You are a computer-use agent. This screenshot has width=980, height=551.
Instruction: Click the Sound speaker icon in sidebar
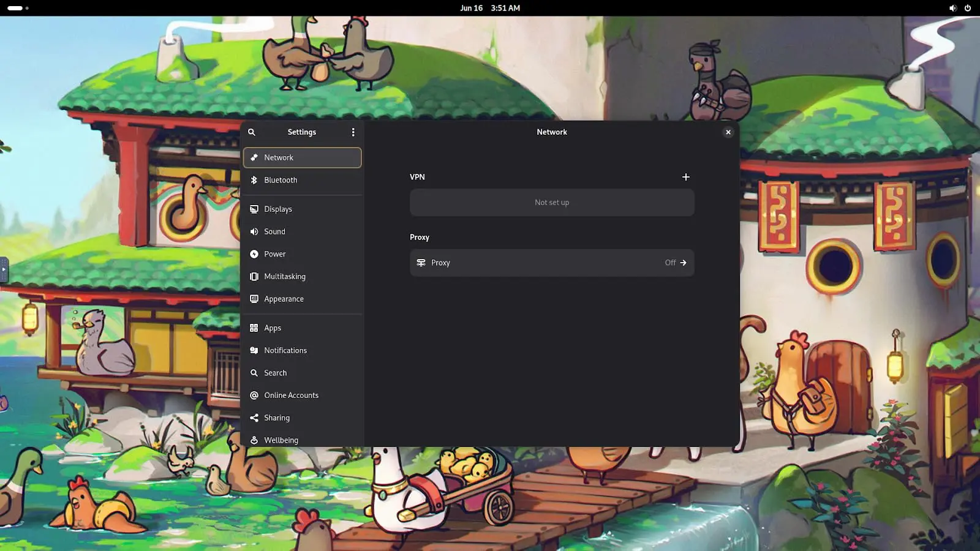(254, 231)
